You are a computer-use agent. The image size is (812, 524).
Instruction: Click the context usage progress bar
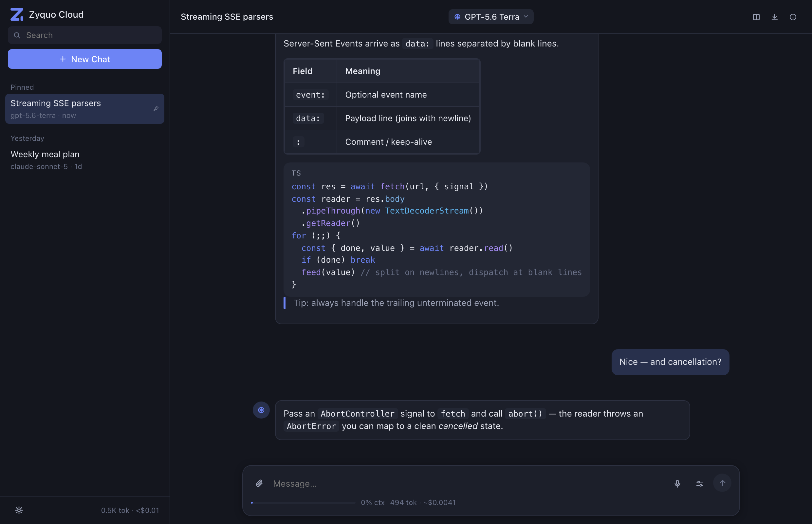pos(303,502)
